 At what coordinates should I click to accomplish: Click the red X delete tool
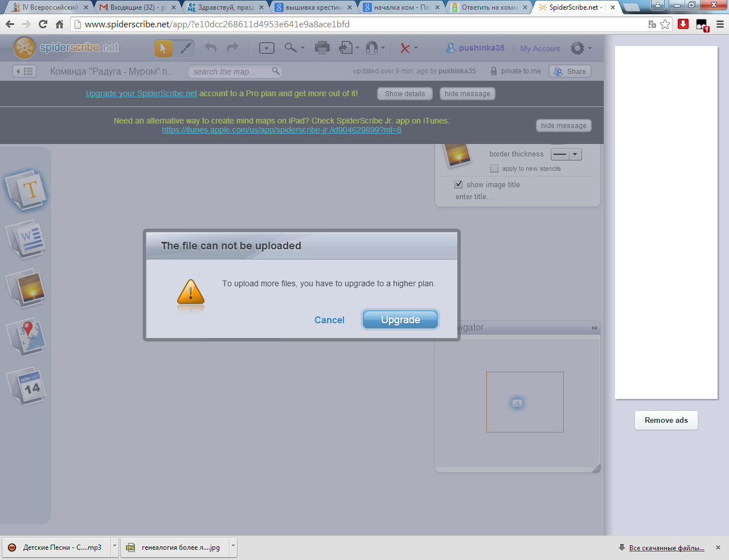(x=405, y=48)
